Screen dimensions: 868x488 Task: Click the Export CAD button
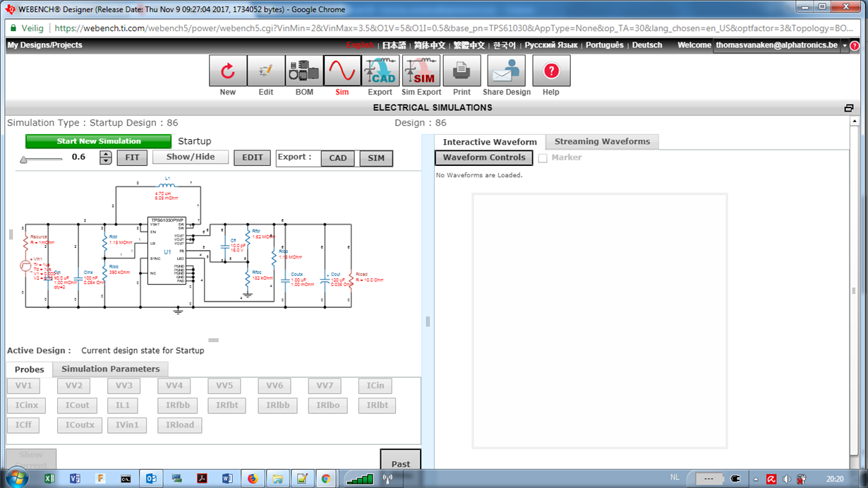(x=338, y=158)
